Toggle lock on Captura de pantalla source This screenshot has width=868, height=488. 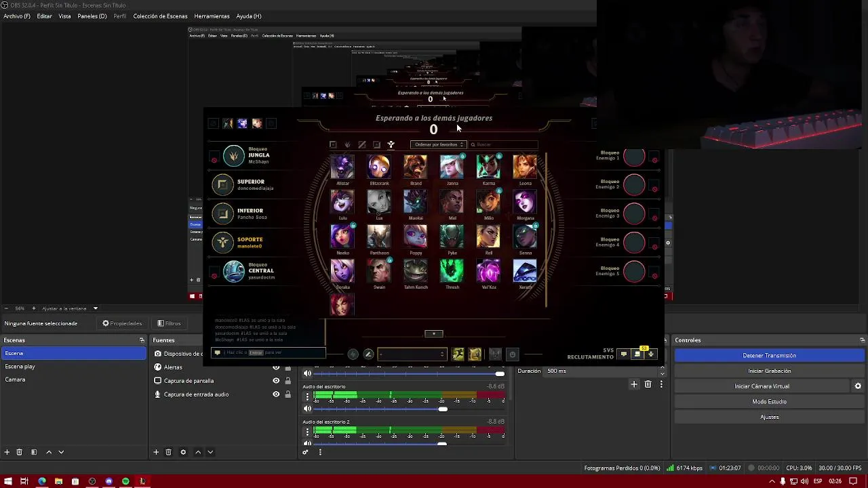288,381
